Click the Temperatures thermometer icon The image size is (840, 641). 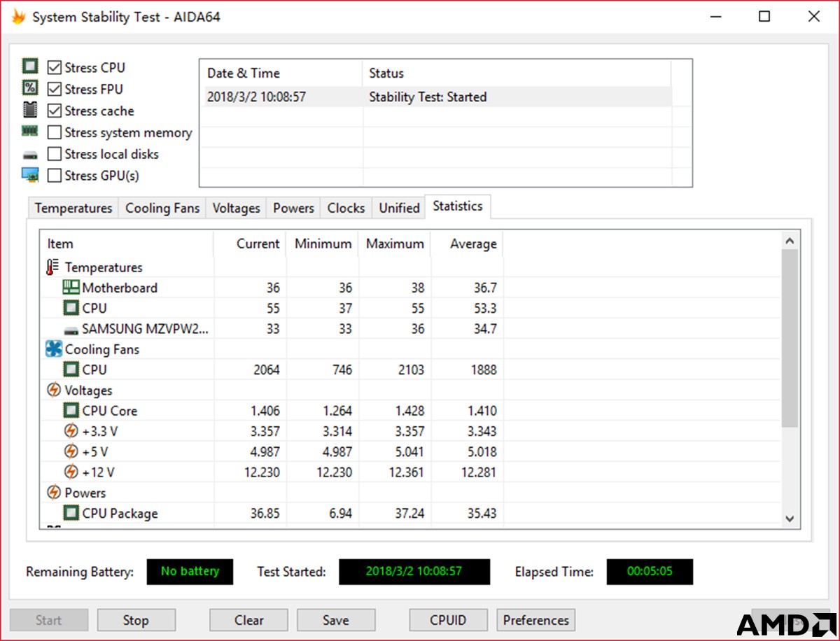[53, 267]
